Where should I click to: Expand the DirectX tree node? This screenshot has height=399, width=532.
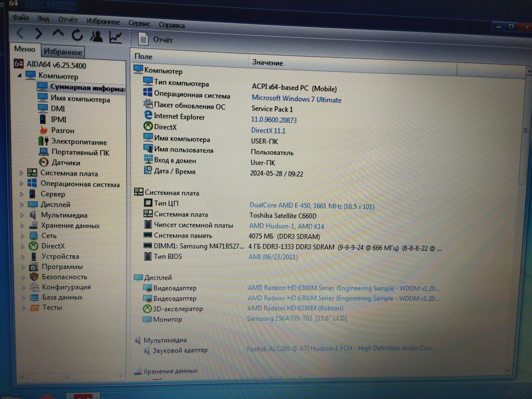[x=23, y=246]
